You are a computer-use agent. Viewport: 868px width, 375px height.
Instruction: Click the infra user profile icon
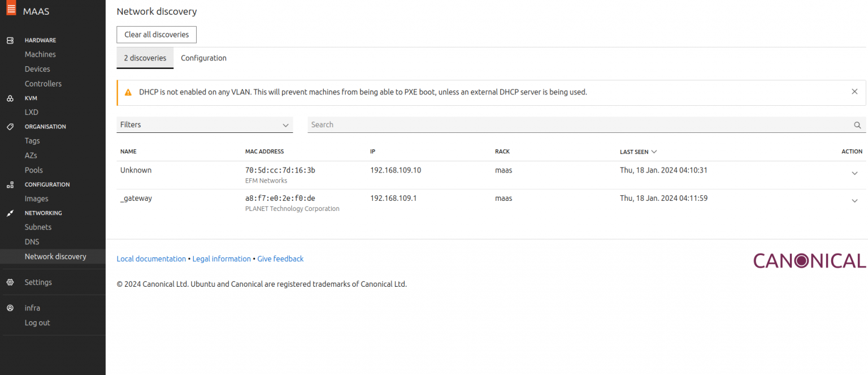[x=10, y=308]
